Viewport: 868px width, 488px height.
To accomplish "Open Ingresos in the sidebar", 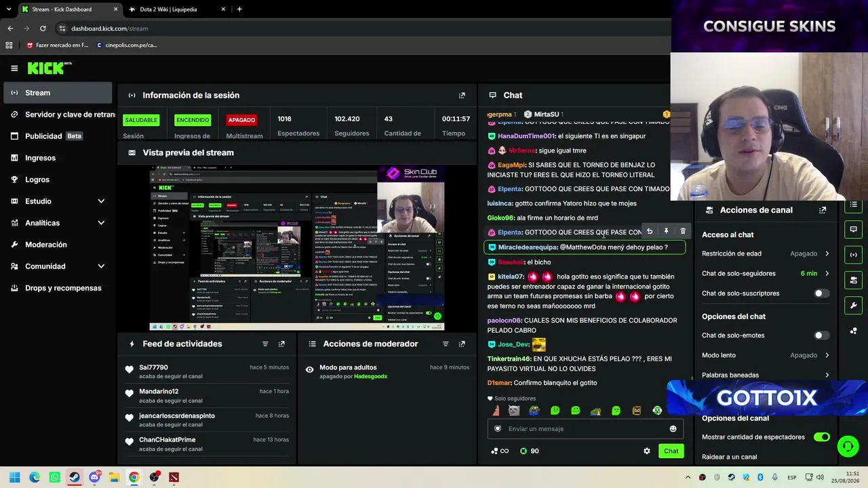I will (x=58, y=158).
